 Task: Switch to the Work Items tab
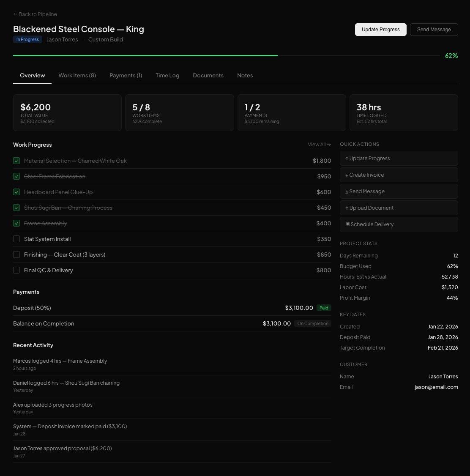click(77, 76)
